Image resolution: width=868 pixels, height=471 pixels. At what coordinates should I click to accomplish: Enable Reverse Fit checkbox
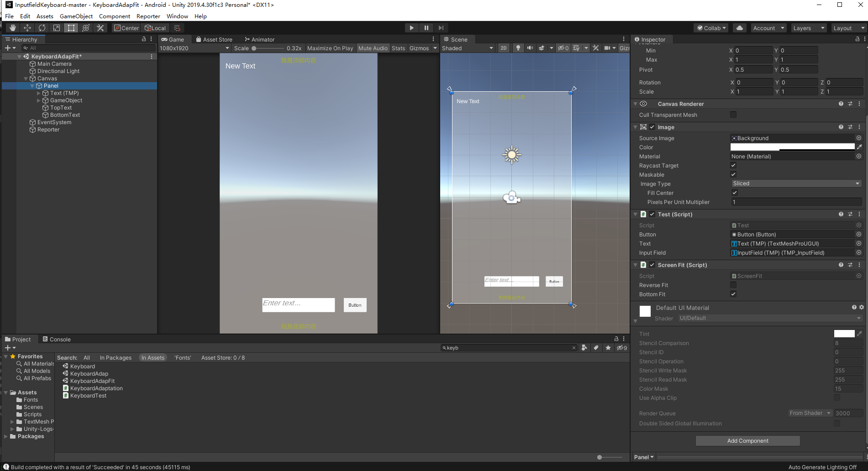(x=733, y=285)
